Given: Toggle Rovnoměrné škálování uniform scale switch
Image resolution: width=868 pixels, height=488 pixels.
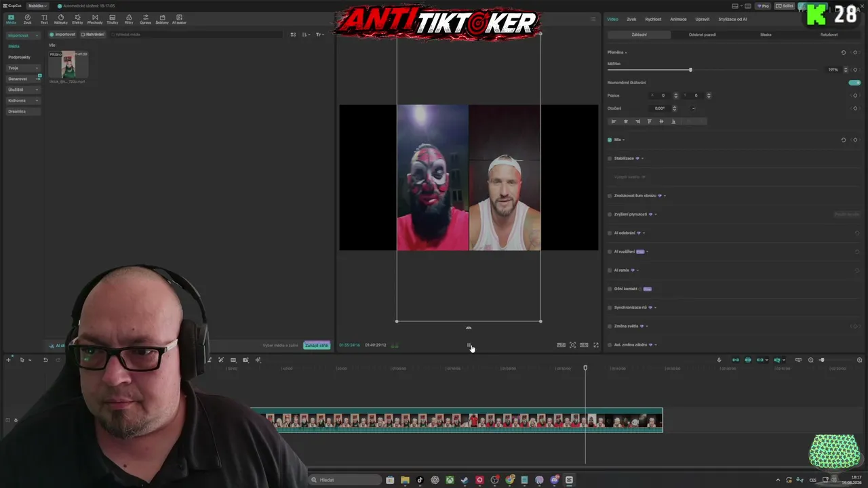Looking at the screenshot, I should click(x=854, y=83).
